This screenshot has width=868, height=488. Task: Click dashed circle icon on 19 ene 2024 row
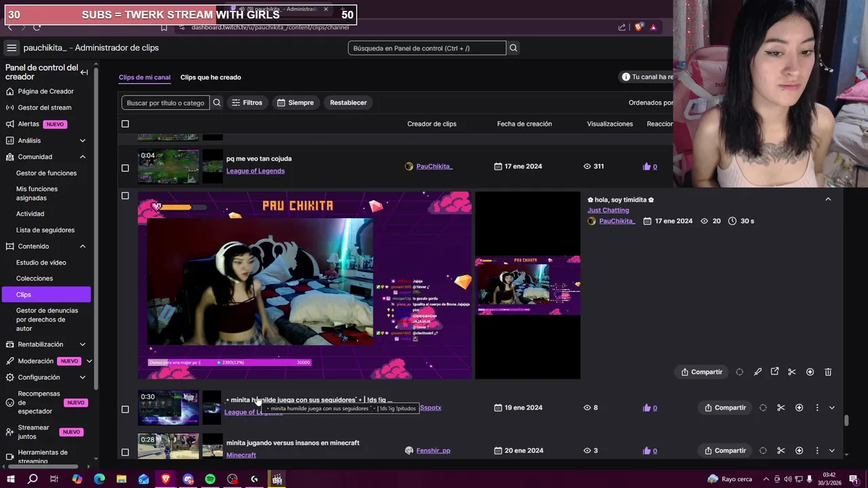point(763,408)
